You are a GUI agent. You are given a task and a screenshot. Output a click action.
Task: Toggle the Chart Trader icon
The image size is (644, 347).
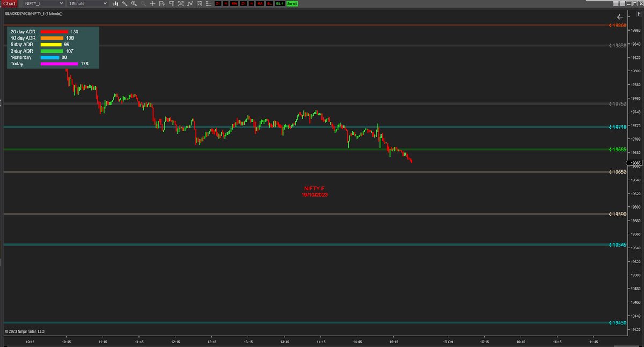coord(171,3)
